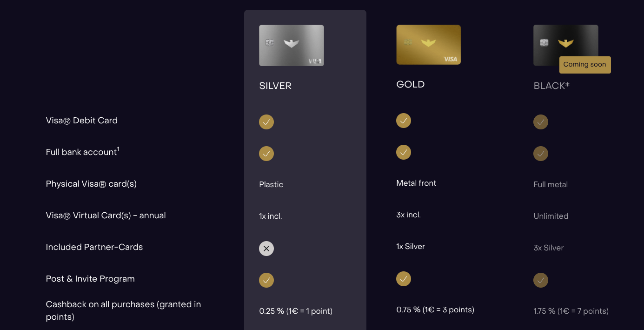Click Silver's Included Partner-Cards X icon

[x=266, y=249]
